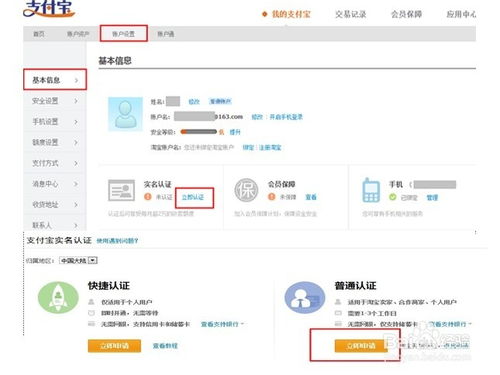Open the 中国大陆 region dropdown
The image size is (500, 375).
tap(78, 260)
